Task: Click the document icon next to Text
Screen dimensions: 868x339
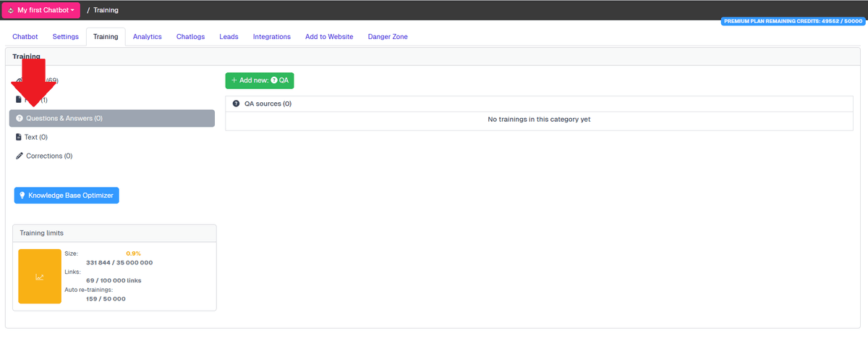Action: click(19, 137)
